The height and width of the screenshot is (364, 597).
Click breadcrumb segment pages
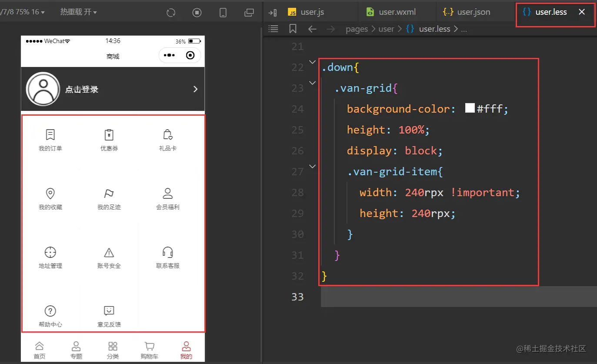pyautogui.click(x=357, y=29)
